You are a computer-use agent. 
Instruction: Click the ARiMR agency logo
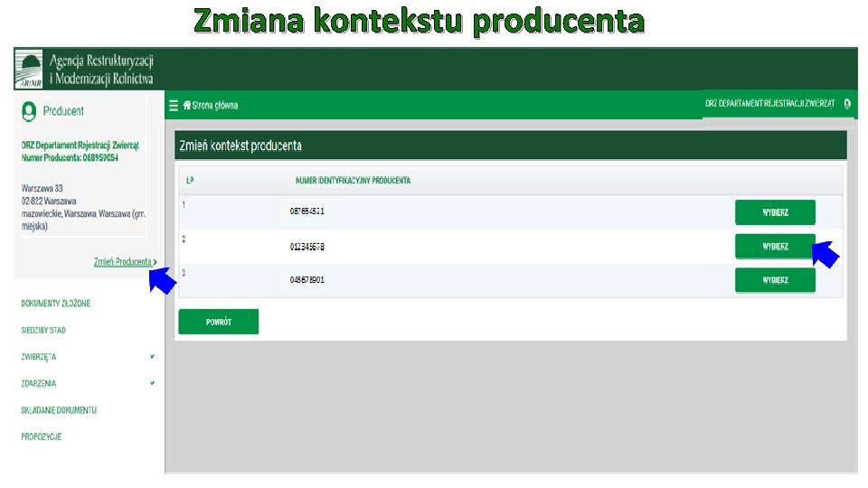(x=28, y=70)
